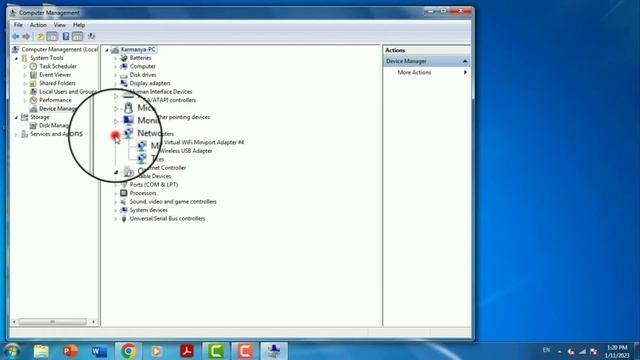The height and width of the screenshot is (360, 640).
Task: Select 'Human Interface Devices' category text
Action: [x=161, y=92]
